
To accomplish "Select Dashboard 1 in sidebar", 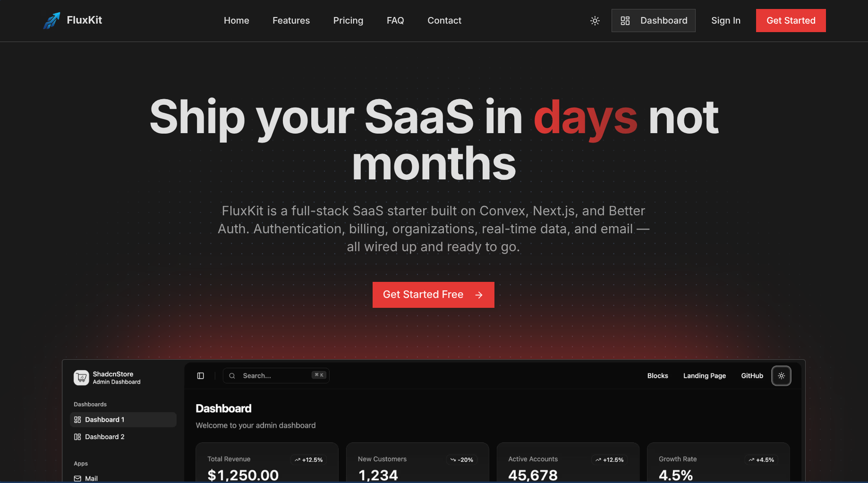I will [123, 420].
